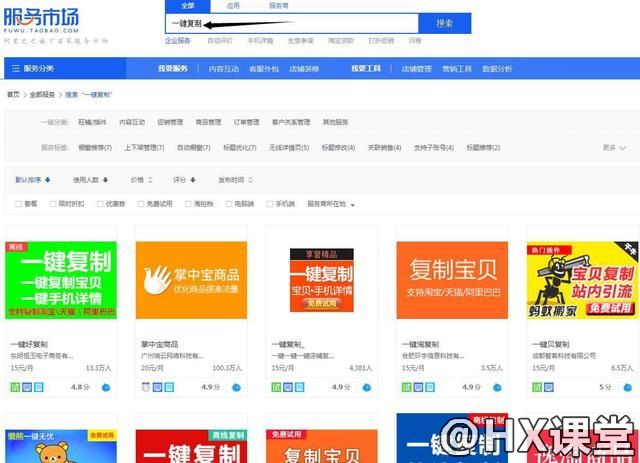Open the 服务商所在地 dropdown

(x=331, y=204)
